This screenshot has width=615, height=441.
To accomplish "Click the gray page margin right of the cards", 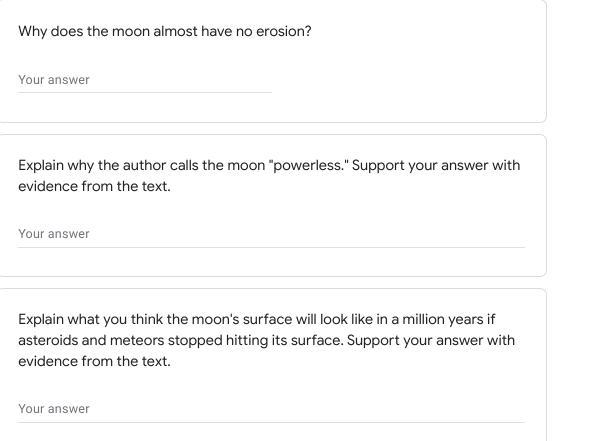I will pos(580,220).
